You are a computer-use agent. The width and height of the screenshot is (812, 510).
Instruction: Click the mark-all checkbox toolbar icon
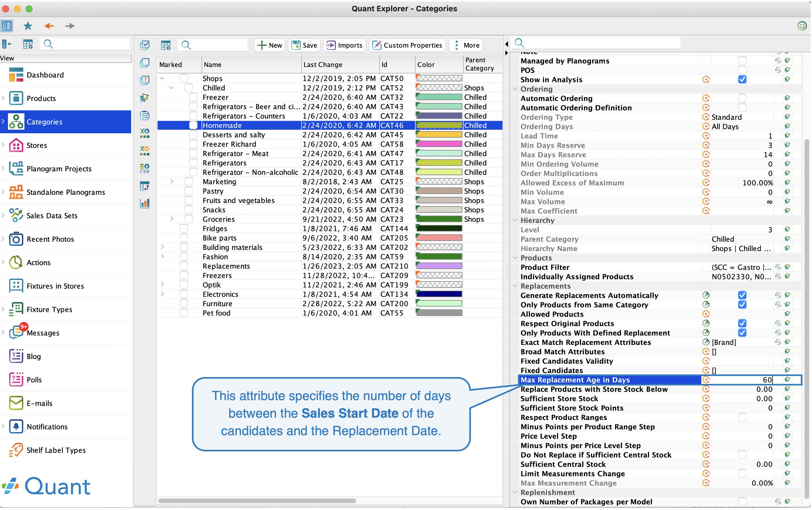click(x=145, y=45)
